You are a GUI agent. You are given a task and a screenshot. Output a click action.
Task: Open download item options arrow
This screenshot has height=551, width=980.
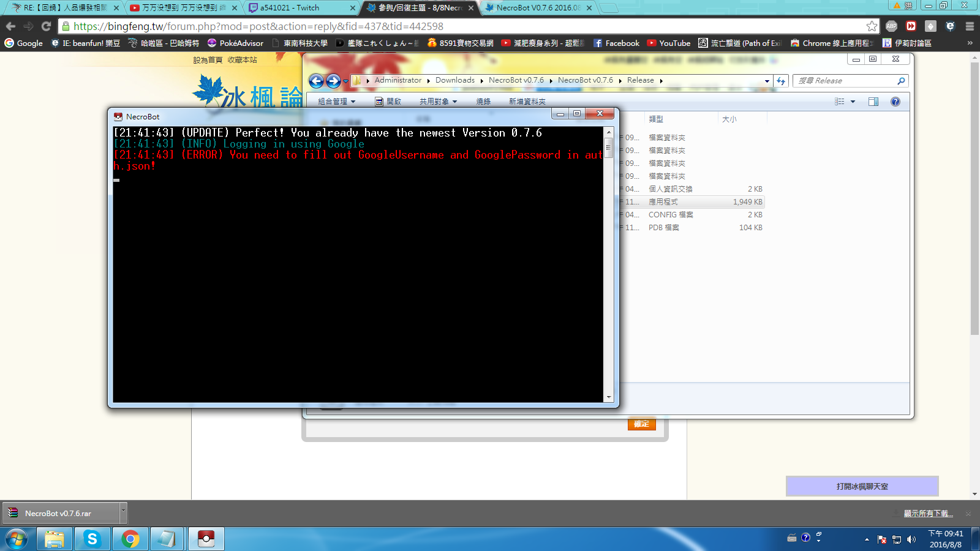click(x=123, y=513)
